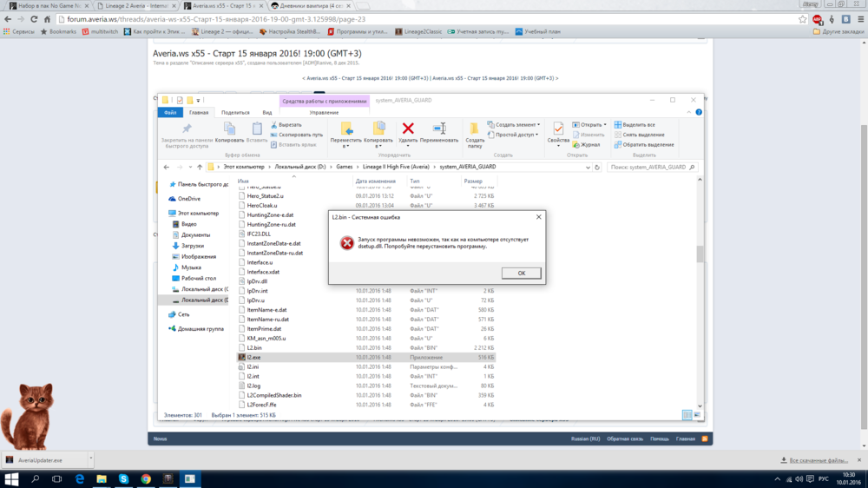Viewport: 868px width, 488px height.
Task: Click Properties (Свойства) icon in ribbon
Action: pyautogui.click(x=558, y=130)
